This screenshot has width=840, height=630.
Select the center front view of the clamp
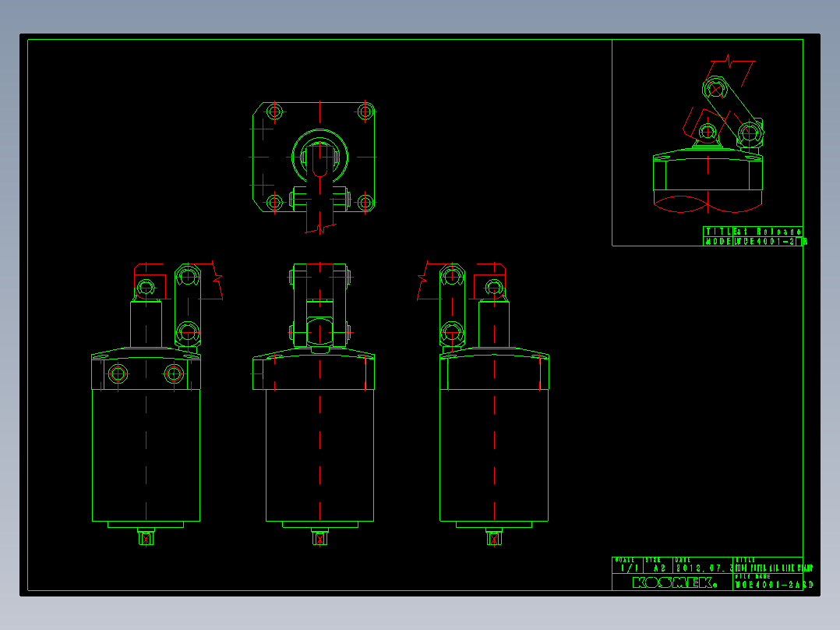(313, 404)
